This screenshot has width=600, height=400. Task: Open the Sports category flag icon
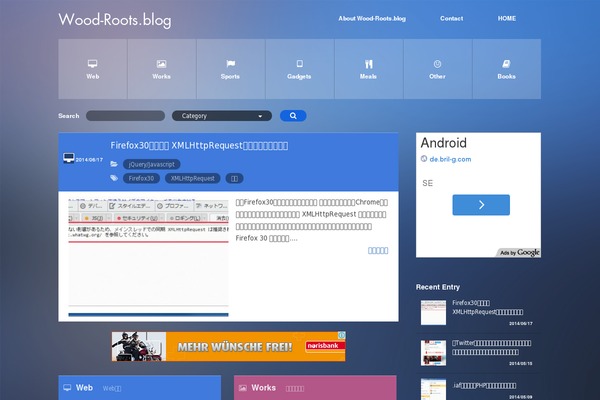(x=230, y=64)
